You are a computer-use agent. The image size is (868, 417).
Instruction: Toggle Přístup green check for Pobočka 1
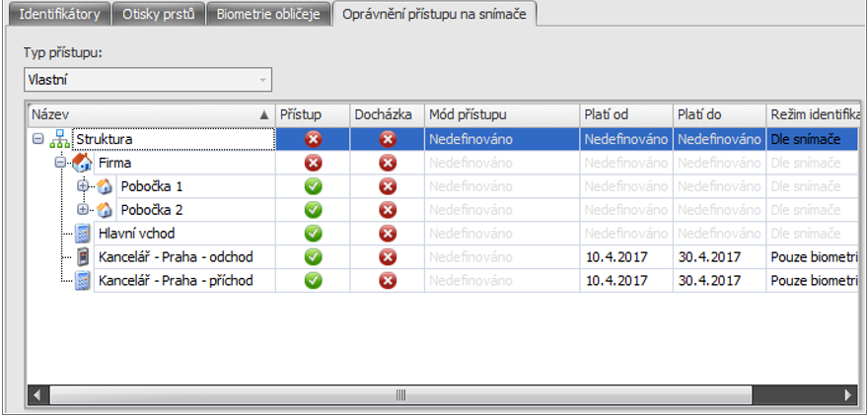313,187
